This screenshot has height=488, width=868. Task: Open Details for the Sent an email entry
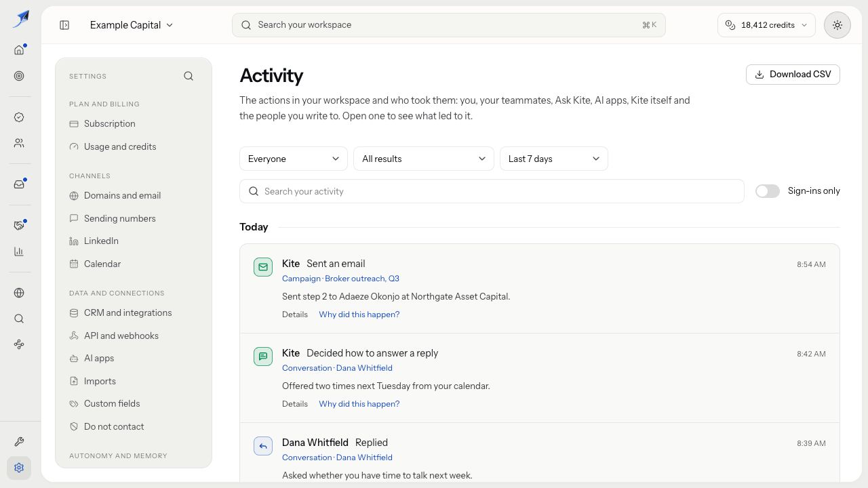(295, 314)
